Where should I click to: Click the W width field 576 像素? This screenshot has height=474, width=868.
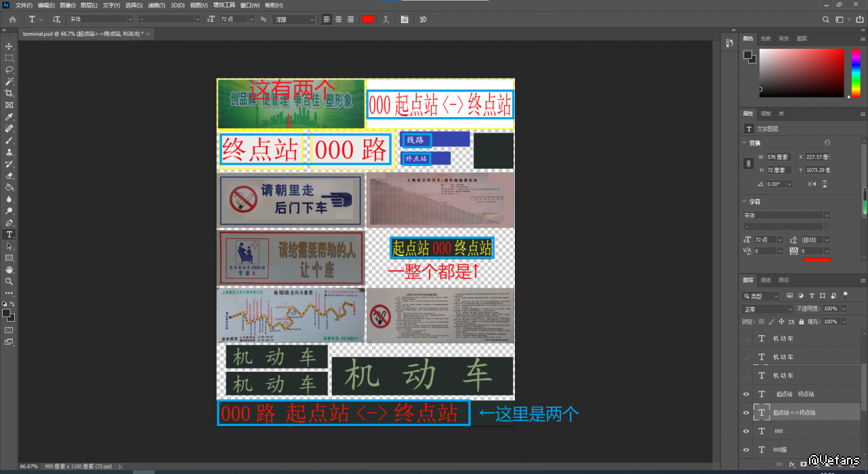pyautogui.click(x=779, y=157)
